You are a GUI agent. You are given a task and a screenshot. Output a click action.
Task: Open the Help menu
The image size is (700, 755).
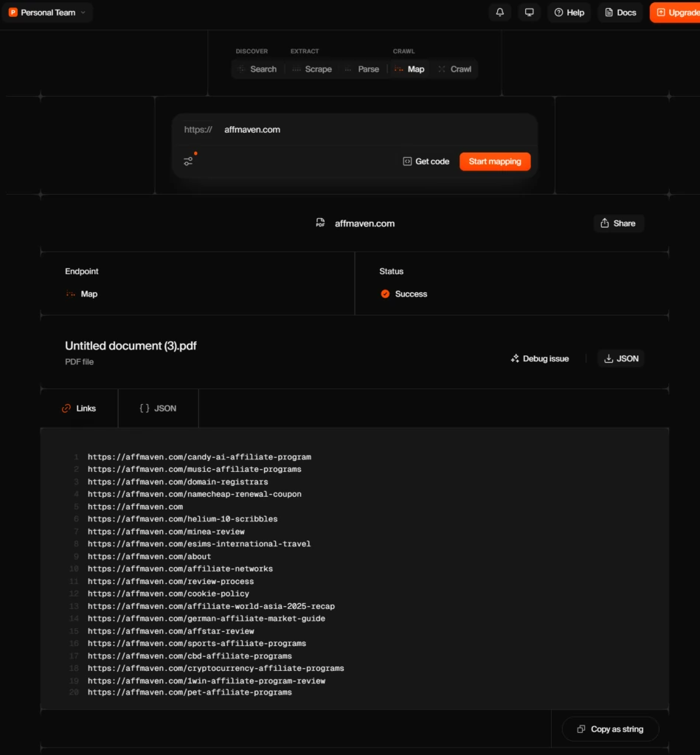tap(569, 13)
